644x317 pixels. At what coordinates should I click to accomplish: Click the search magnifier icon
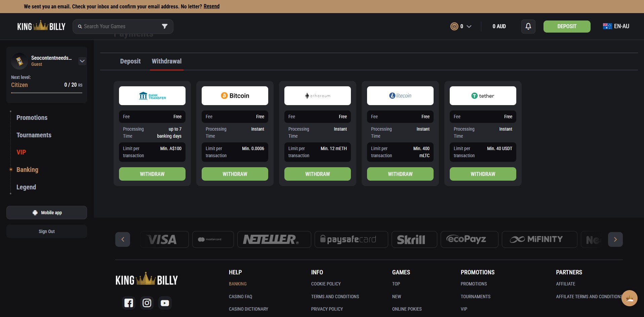click(80, 27)
